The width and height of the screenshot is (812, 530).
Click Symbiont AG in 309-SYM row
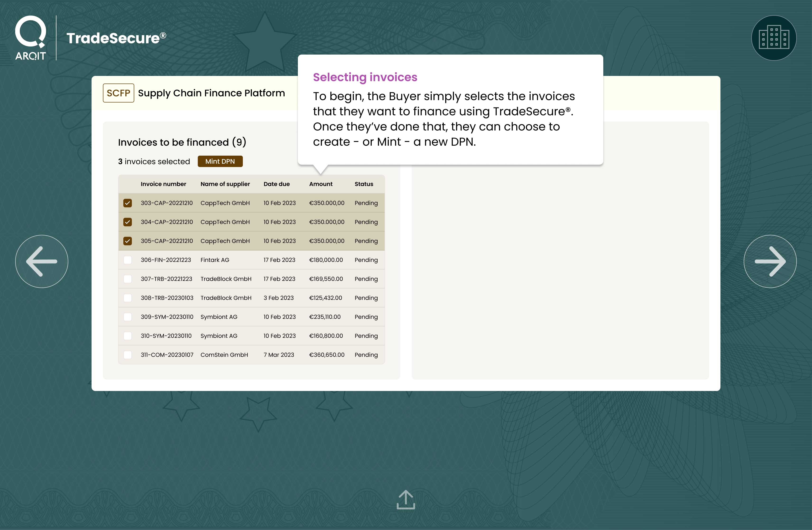219,317
